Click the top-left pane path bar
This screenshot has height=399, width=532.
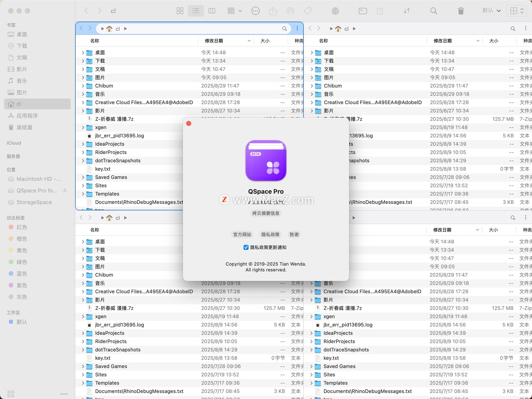193,29
